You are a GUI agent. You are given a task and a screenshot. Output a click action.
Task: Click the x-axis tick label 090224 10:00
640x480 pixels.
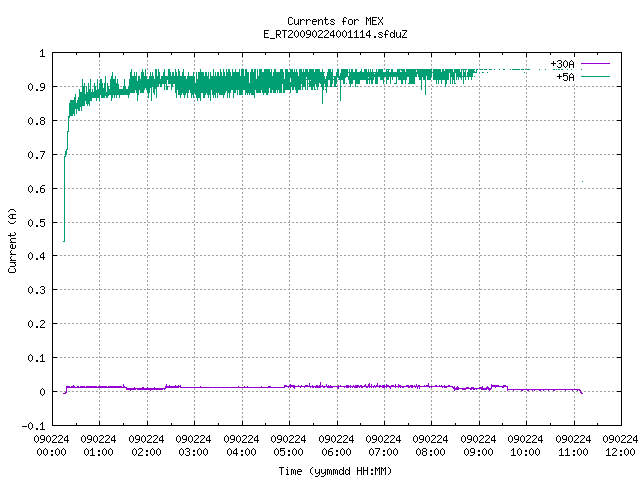pyautogui.click(x=525, y=446)
